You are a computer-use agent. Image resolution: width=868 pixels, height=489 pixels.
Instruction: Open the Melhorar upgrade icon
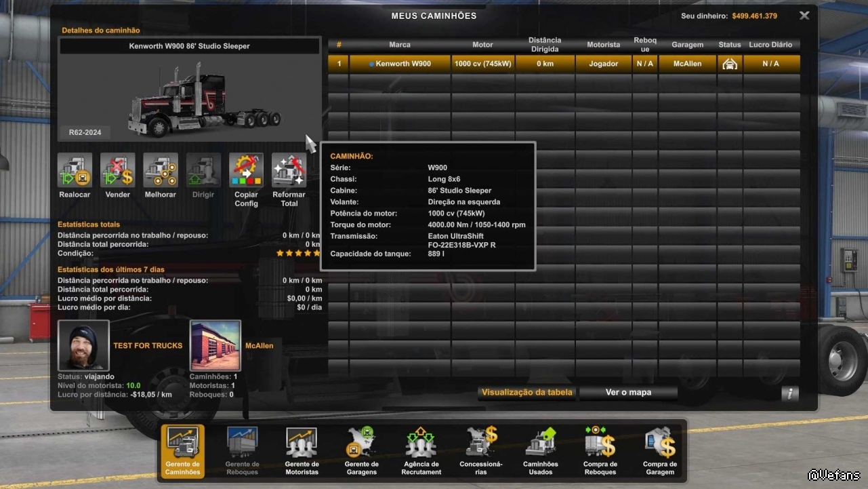161,170
